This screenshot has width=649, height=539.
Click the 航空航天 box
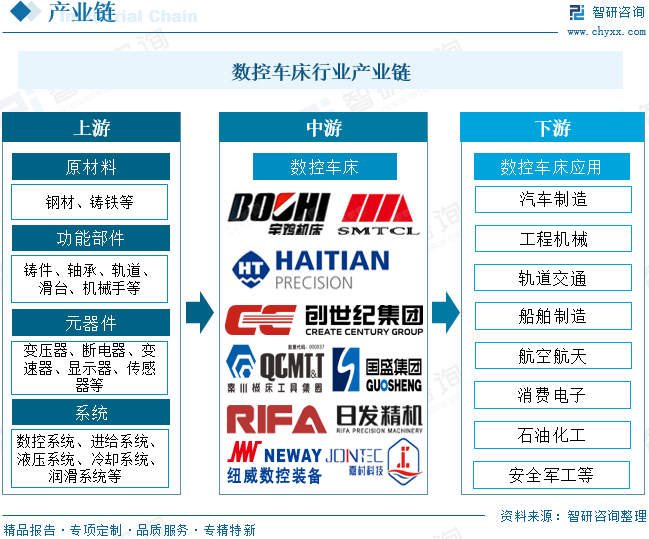[x=553, y=356]
